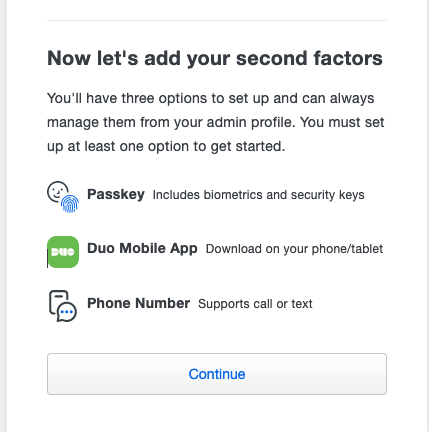Click the 'Now let's add your second factors' heading
This screenshot has width=429, height=432.
(215, 58)
